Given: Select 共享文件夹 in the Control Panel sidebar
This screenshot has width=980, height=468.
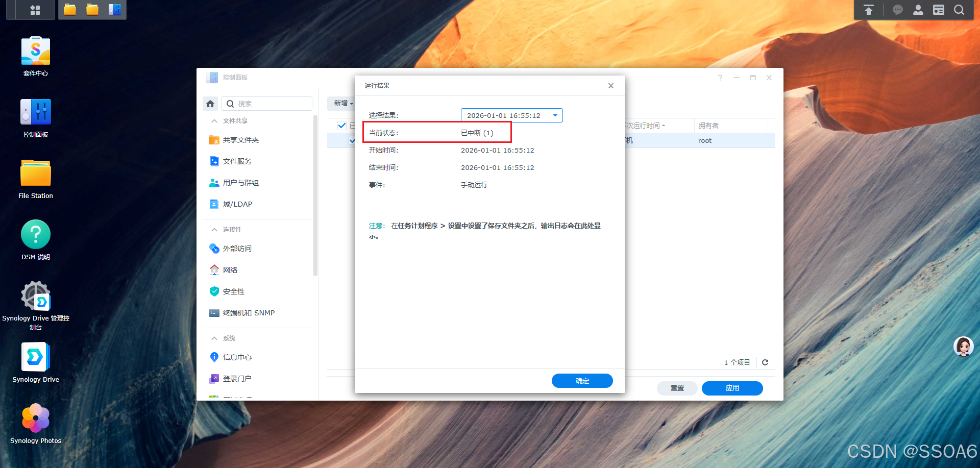Looking at the screenshot, I should (240, 139).
